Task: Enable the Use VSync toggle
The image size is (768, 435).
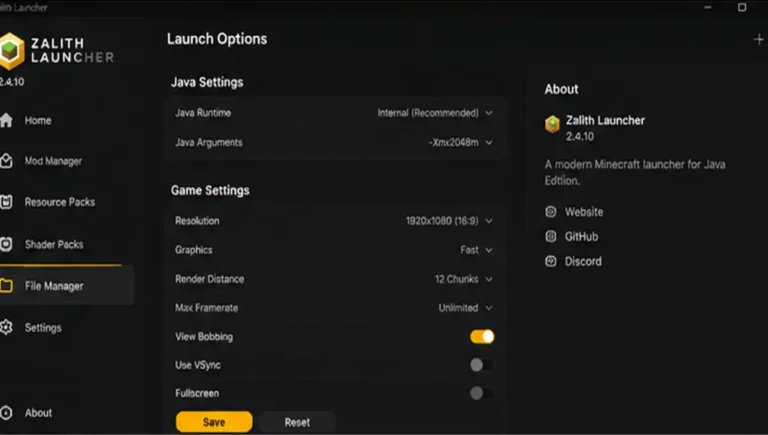Action: coord(482,365)
